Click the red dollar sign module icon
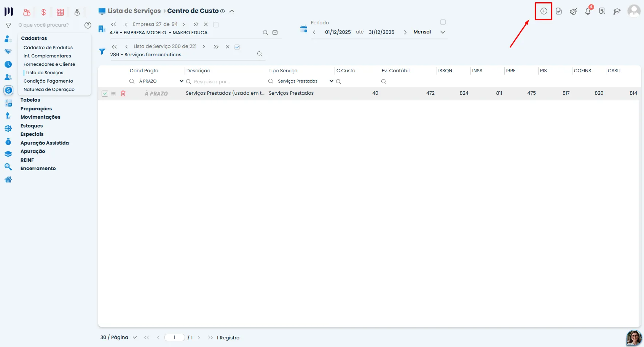 43,12
